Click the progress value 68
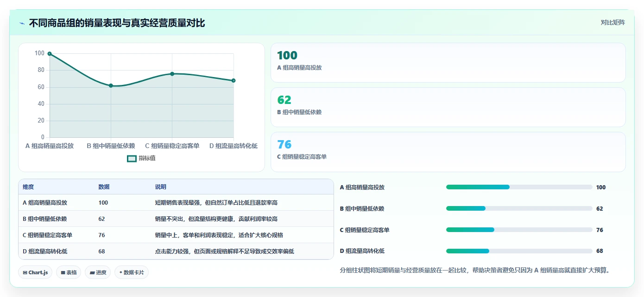The image size is (644, 297). pos(600,251)
